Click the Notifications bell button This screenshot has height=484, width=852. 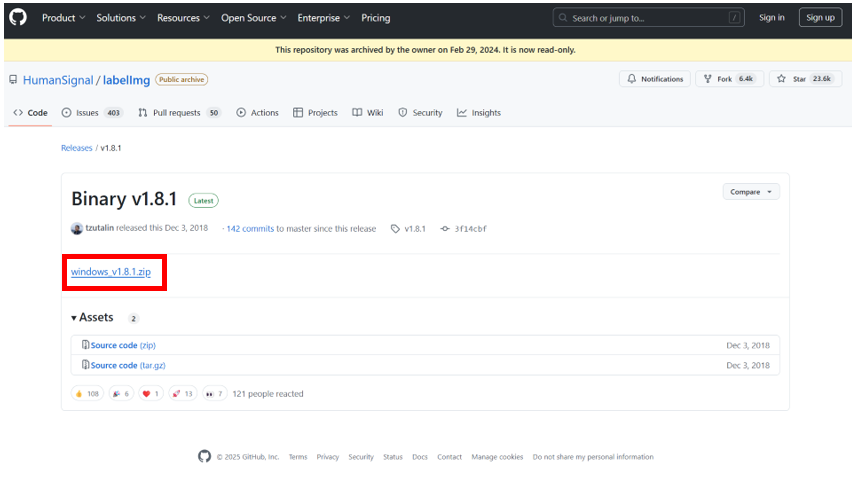(655, 79)
